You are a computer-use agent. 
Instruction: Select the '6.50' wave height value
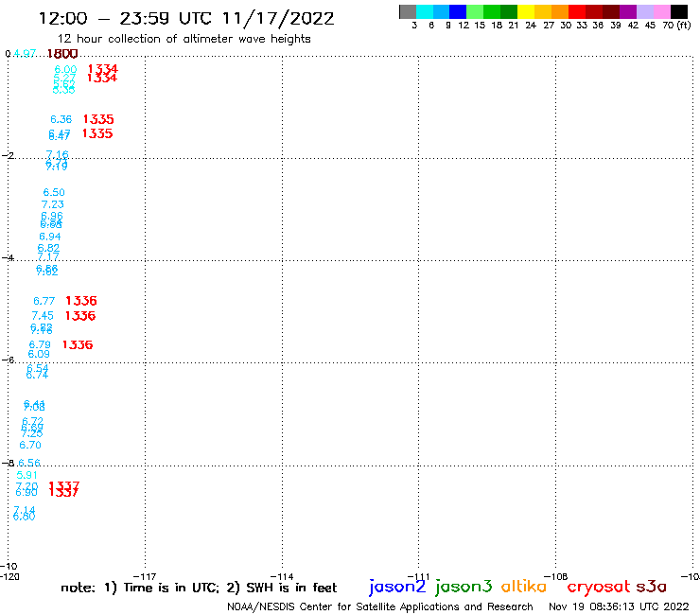pos(54,192)
